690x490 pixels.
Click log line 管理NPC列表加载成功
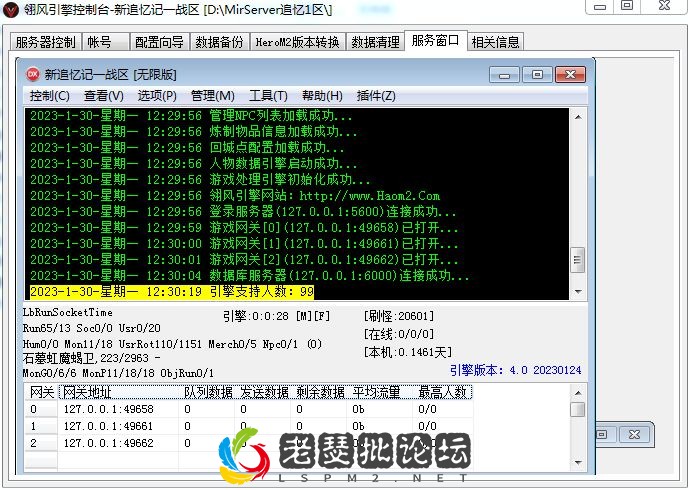(191, 116)
